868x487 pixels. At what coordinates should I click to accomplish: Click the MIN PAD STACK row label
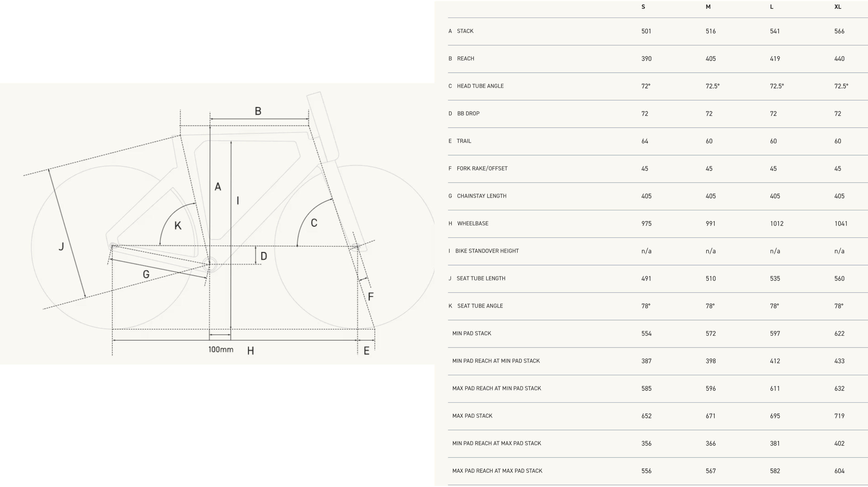tap(471, 333)
